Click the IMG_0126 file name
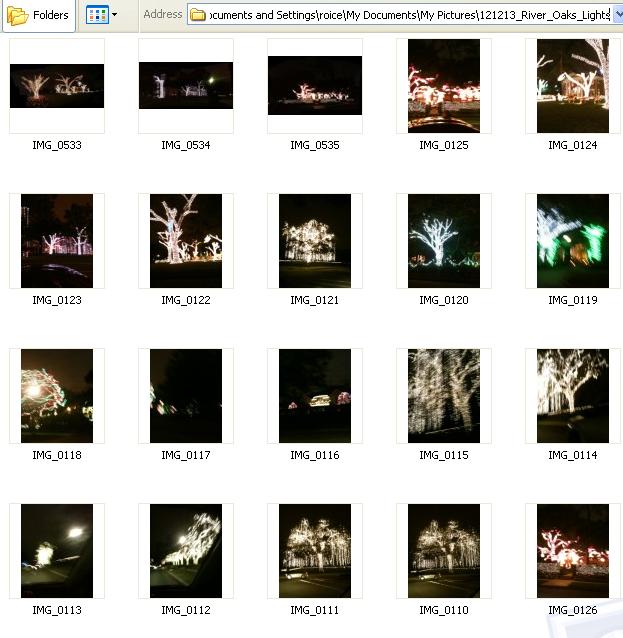This screenshot has height=638, width=623. click(x=573, y=610)
